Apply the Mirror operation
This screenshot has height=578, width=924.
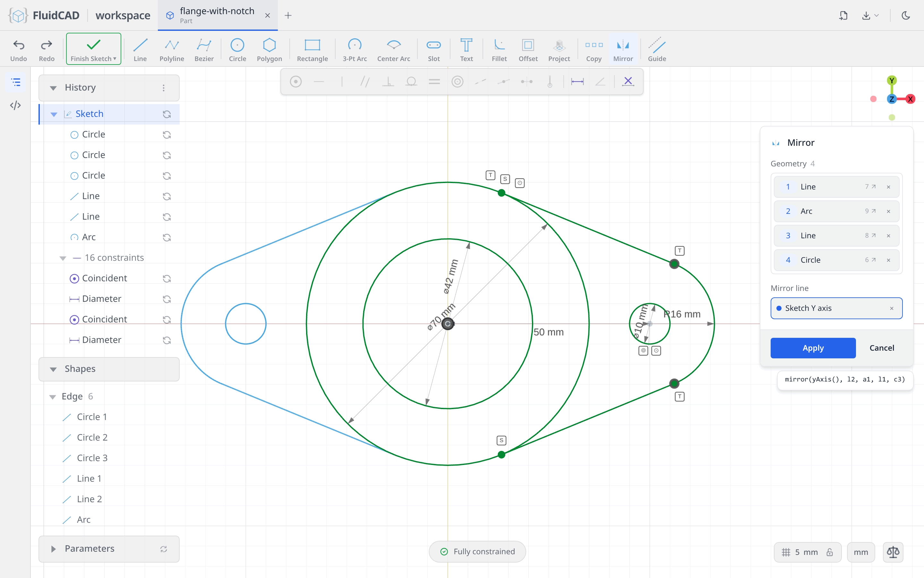[x=813, y=348]
